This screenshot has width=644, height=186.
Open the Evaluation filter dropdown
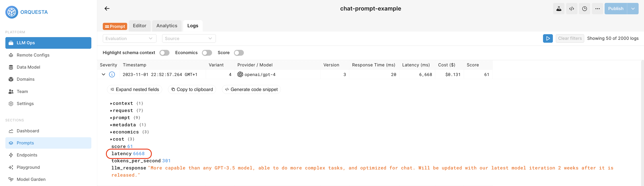click(x=129, y=38)
